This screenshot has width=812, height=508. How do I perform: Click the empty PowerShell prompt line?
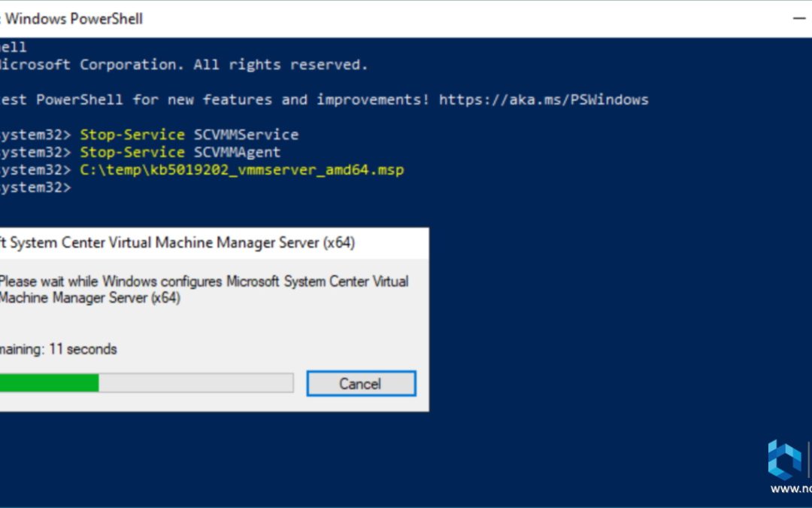[35, 187]
